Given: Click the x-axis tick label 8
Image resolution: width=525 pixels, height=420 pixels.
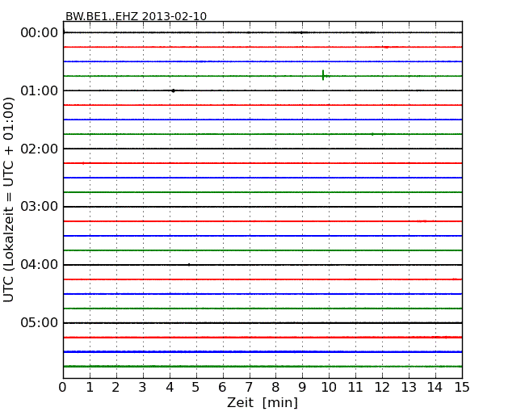Looking at the screenshot, I should [x=275, y=387].
